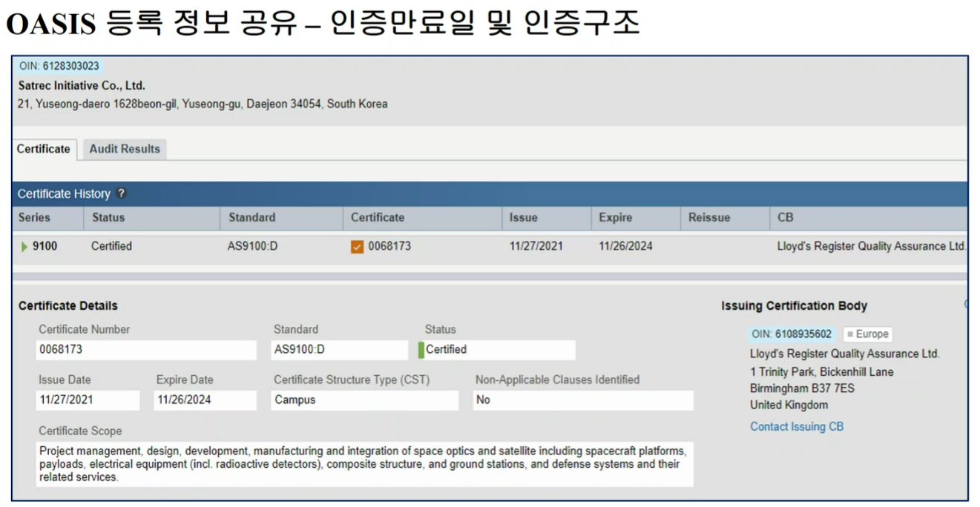Click the Certificate Scope text box
This screenshot has height=507, width=980.
[364, 465]
